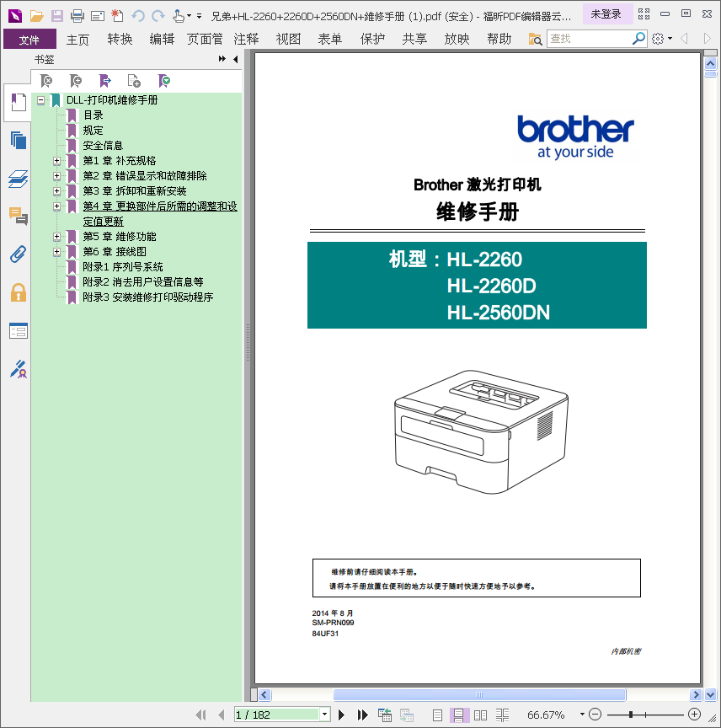Go to the previous page
721x728 pixels.
click(x=221, y=715)
